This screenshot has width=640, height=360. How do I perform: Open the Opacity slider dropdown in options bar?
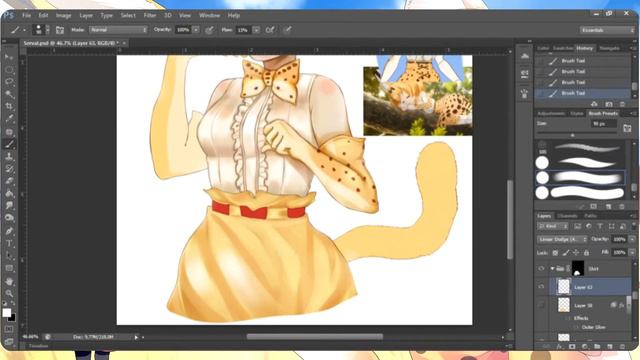(x=196, y=30)
